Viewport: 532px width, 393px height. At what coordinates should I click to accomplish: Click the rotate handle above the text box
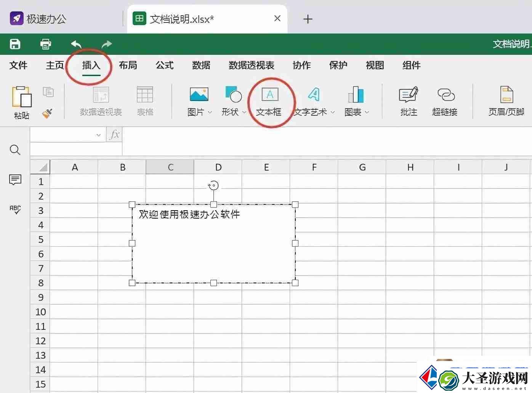point(213,185)
